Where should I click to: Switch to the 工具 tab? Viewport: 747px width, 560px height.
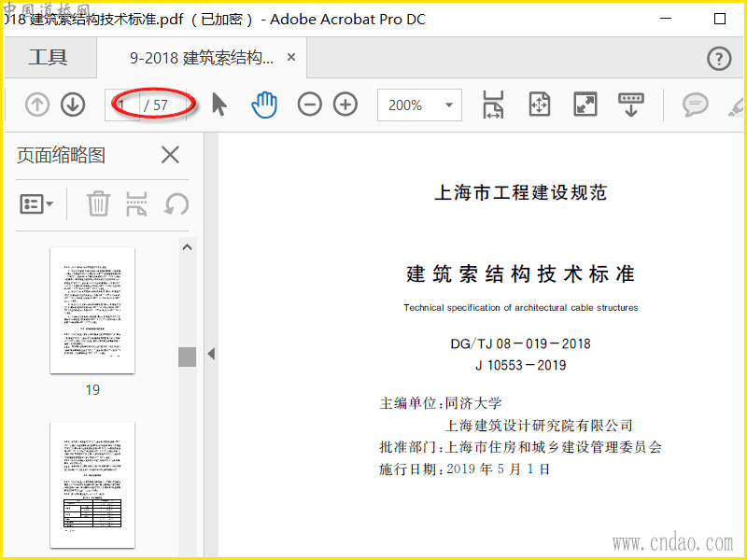click(x=49, y=58)
